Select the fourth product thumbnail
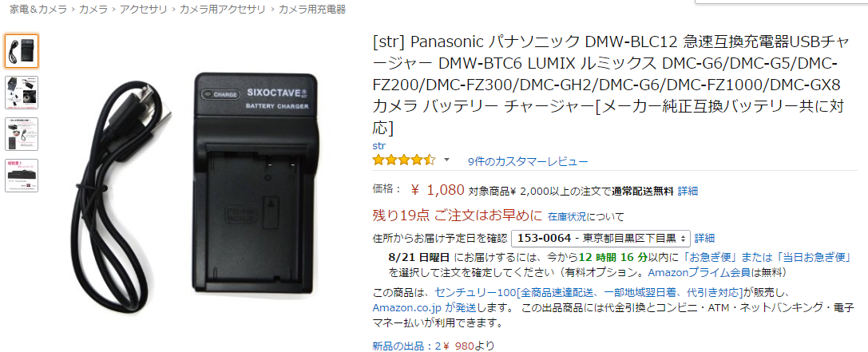Image resolution: width=868 pixels, height=352 pixels. tap(22, 176)
